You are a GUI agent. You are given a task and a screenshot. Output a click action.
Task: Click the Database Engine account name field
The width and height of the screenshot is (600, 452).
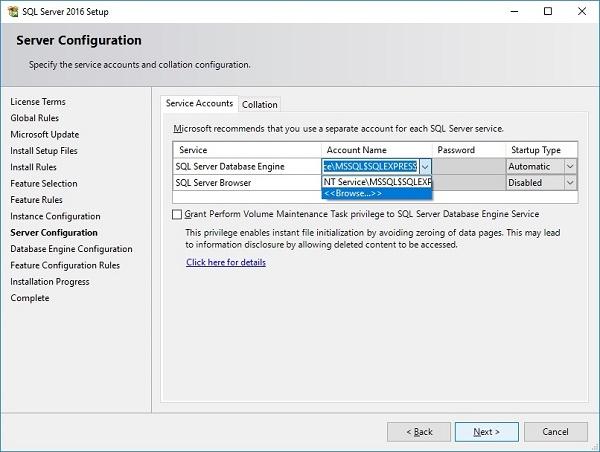[369, 167]
